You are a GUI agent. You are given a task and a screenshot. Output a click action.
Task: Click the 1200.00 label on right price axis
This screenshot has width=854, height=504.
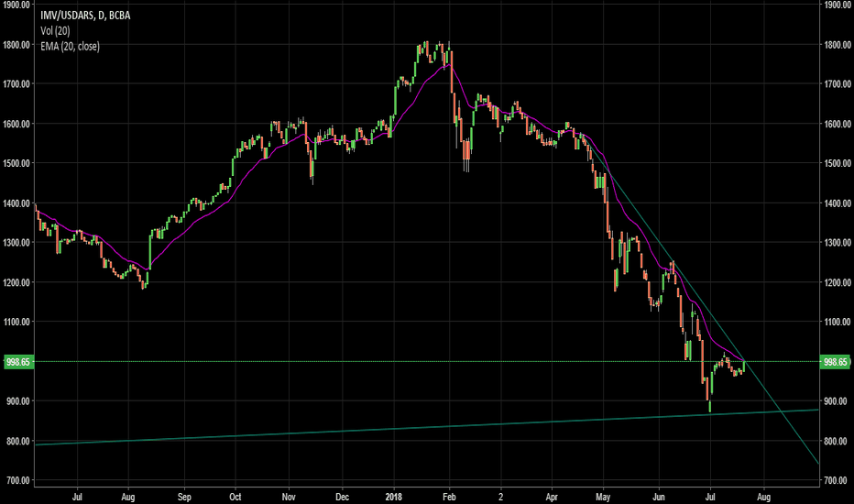click(x=838, y=282)
